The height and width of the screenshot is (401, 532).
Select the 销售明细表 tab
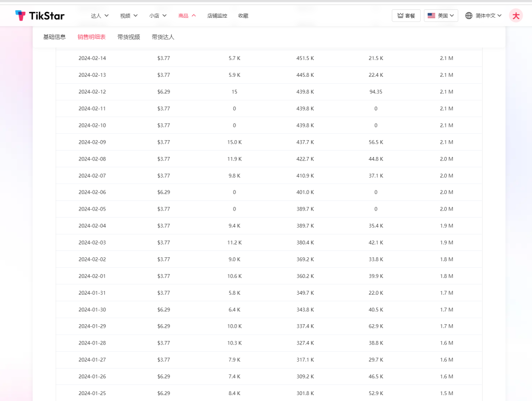pyautogui.click(x=91, y=37)
